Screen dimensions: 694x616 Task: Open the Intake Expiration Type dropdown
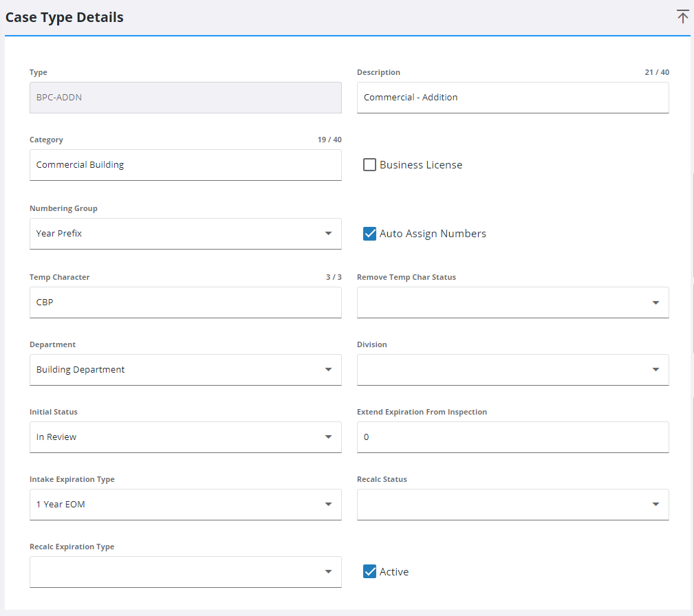tap(186, 505)
